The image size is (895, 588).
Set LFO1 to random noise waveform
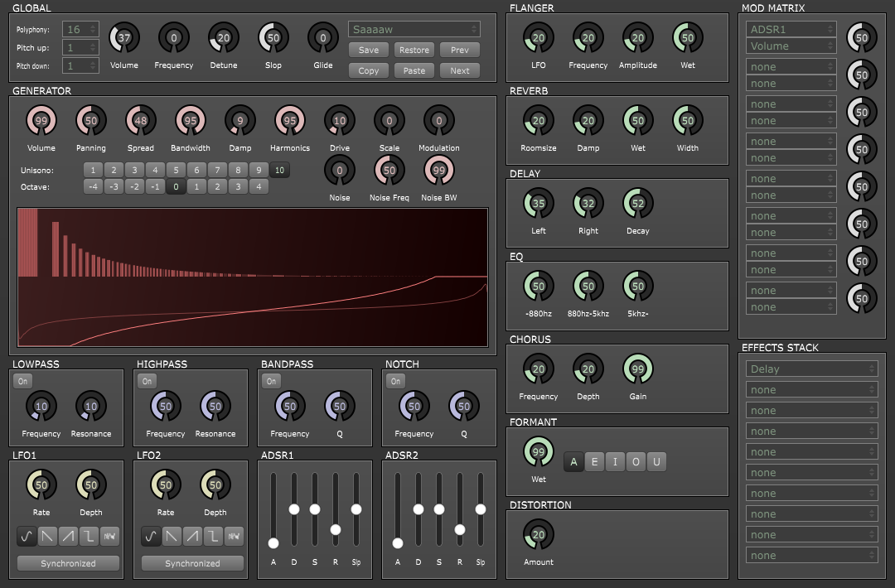pos(109,537)
